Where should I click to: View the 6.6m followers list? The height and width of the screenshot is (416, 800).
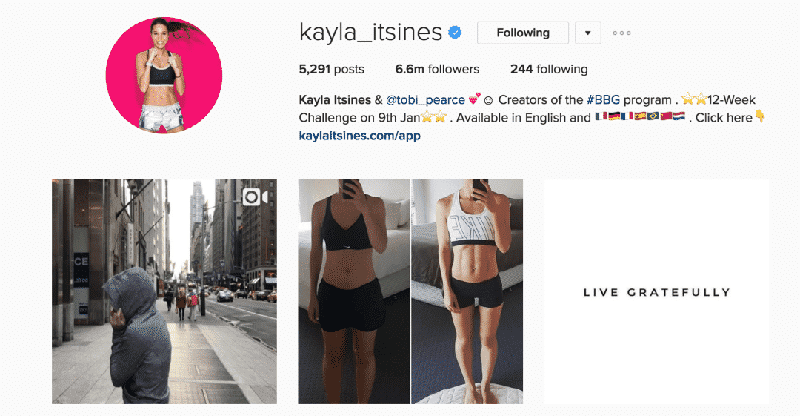click(437, 69)
